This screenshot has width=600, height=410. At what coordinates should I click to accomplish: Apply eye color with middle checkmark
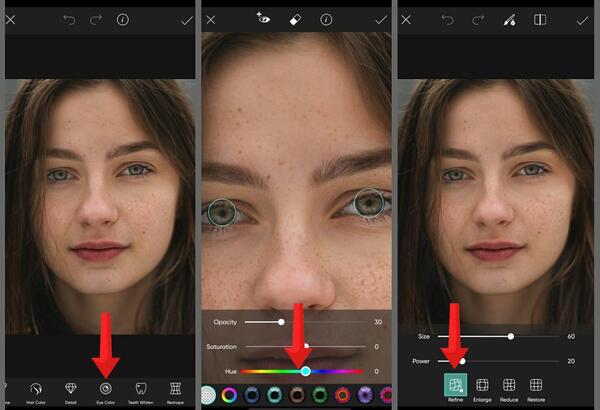click(x=381, y=20)
